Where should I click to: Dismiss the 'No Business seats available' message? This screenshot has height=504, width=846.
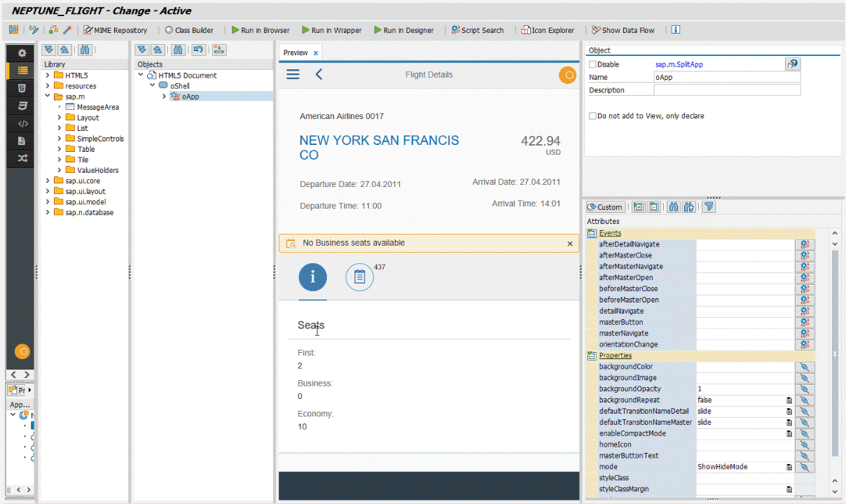tap(570, 243)
